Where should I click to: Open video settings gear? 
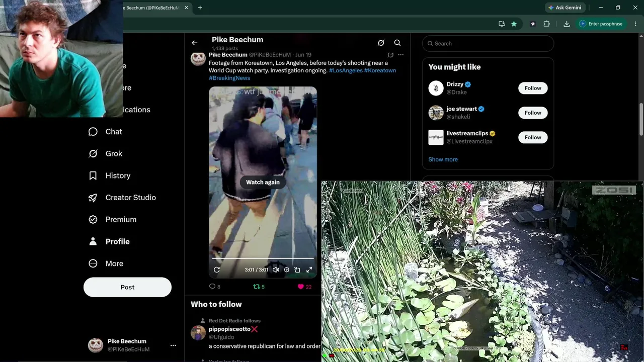click(287, 270)
